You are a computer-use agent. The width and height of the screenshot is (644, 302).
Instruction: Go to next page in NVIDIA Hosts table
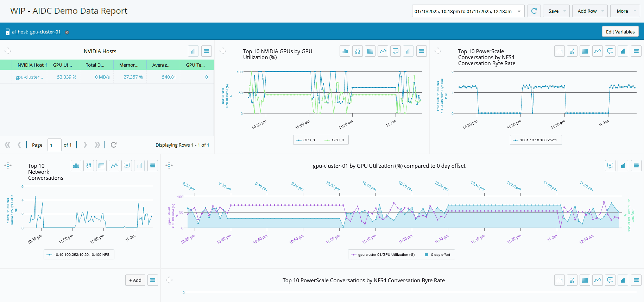(x=85, y=145)
